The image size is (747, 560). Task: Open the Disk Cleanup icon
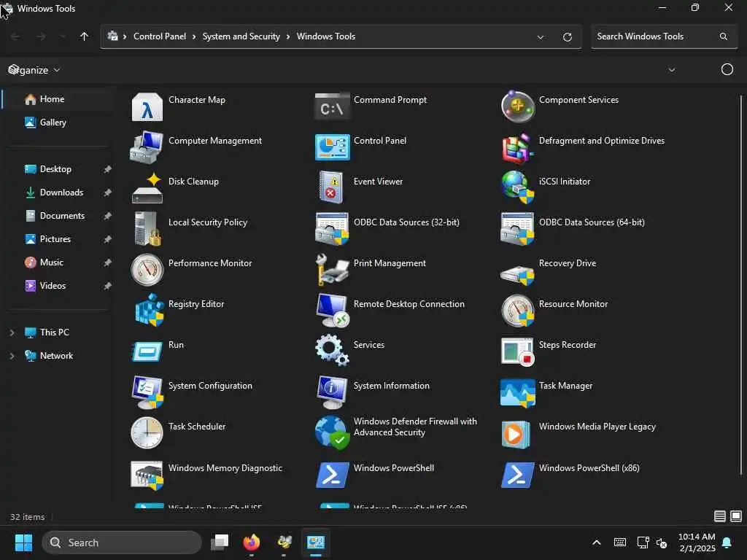[147, 189]
